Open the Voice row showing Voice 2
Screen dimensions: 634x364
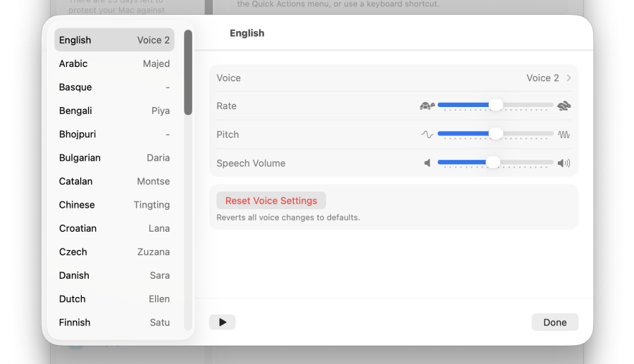coord(393,78)
